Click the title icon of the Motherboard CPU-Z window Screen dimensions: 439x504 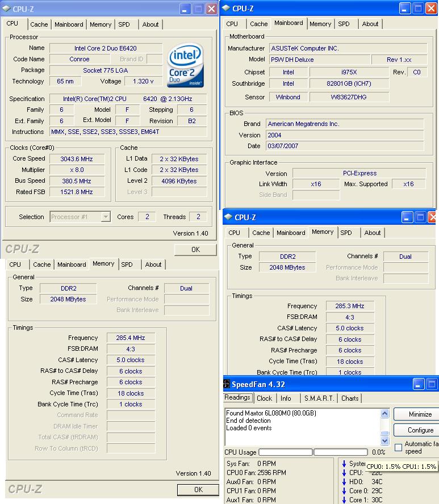[227, 8]
